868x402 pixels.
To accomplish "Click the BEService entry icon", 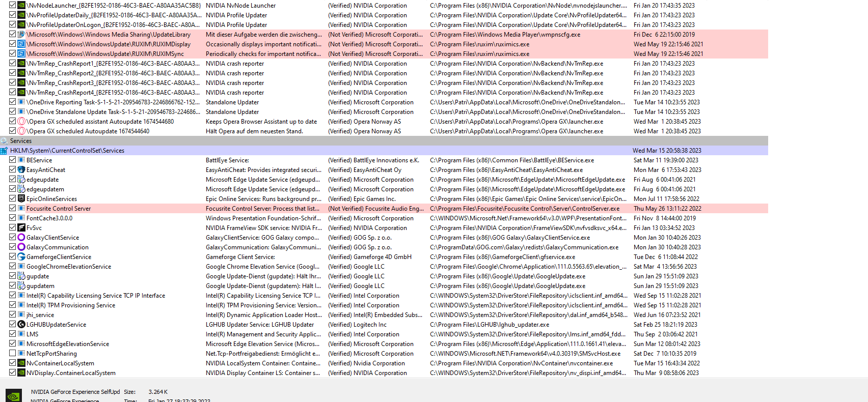I will click(21, 160).
